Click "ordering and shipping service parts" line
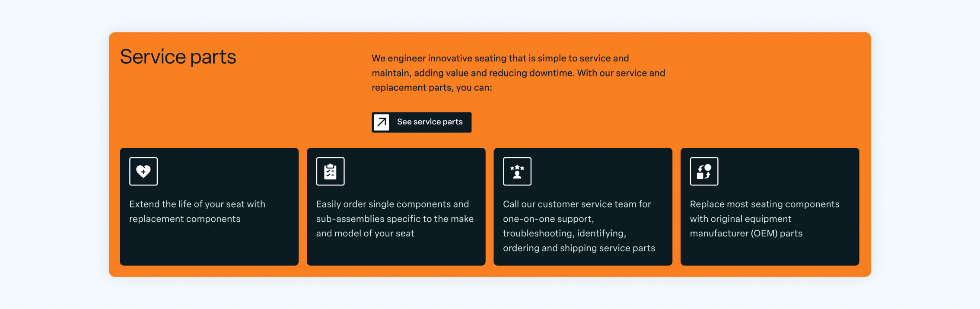This screenshot has height=309, width=980. (x=579, y=248)
